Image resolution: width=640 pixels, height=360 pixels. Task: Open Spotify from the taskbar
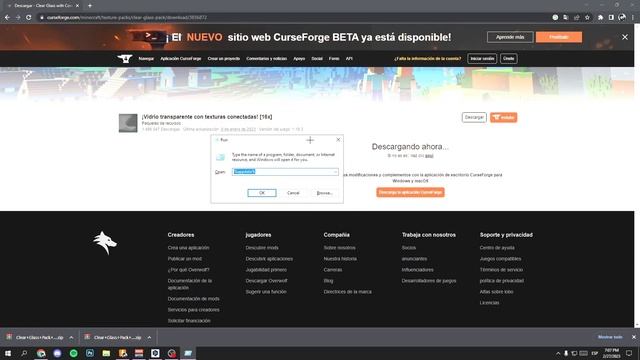[73, 353]
